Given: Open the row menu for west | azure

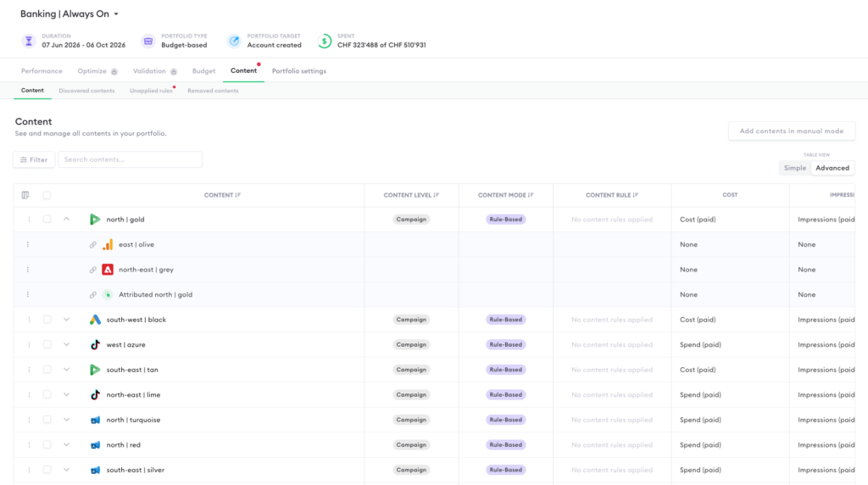Looking at the screenshot, I should [29, 344].
